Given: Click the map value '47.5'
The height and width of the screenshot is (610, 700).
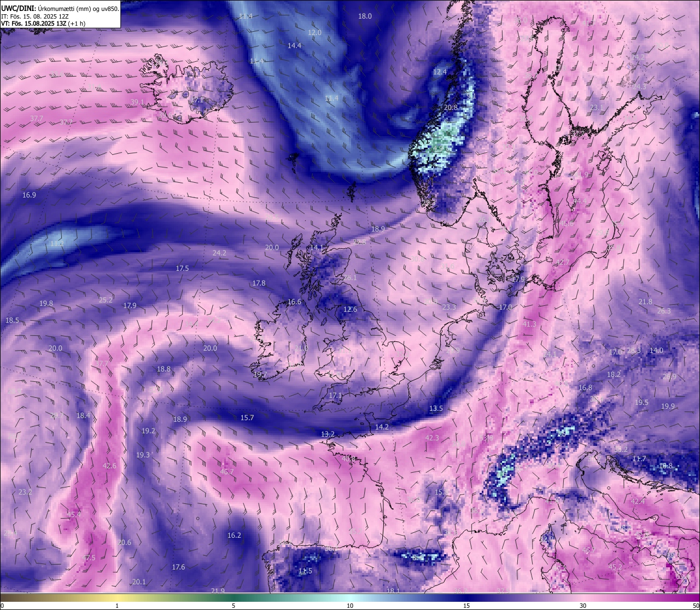Looking at the screenshot, I should [x=89, y=558].
